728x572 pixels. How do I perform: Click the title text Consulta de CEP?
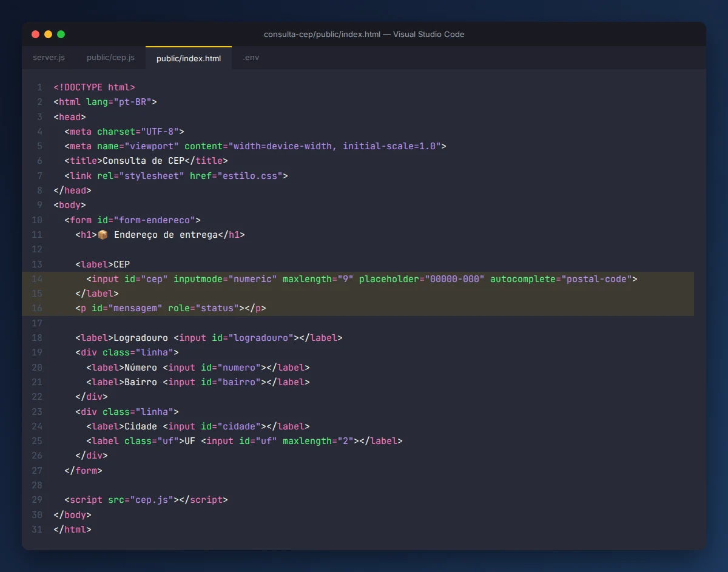point(144,161)
